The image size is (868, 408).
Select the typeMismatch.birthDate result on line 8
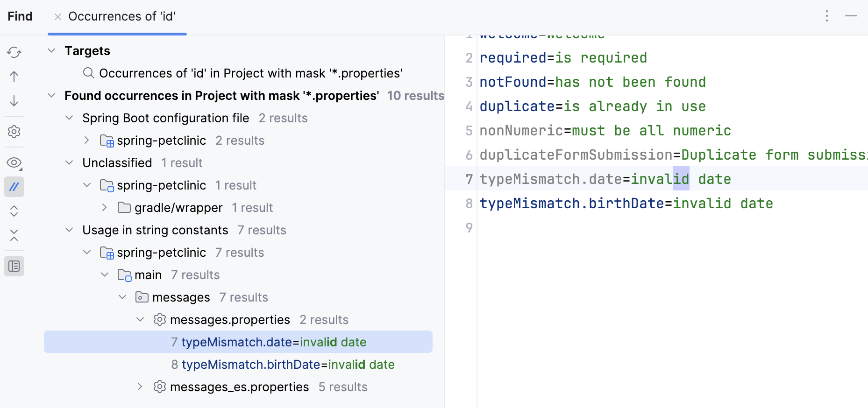(x=288, y=365)
